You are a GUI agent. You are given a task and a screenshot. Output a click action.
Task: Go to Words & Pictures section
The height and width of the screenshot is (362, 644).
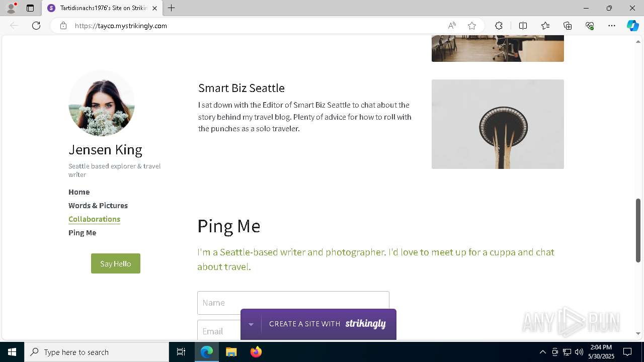point(98,206)
